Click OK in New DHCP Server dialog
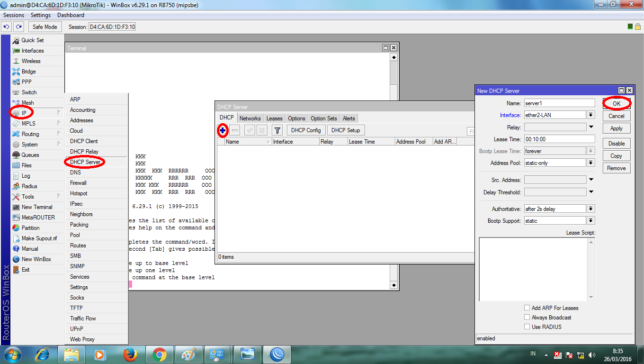 (x=617, y=103)
